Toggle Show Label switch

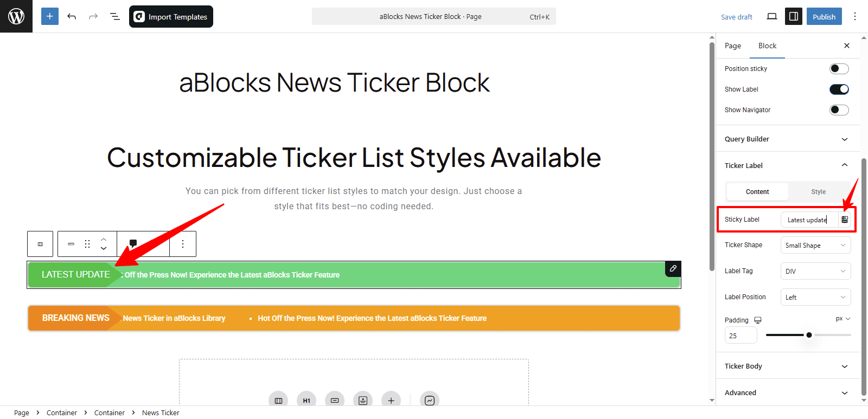tap(839, 89)
